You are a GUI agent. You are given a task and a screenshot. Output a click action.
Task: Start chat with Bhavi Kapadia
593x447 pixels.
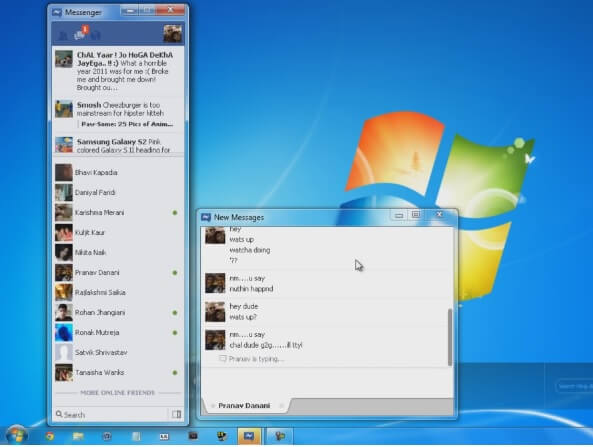(x=118, y=172)
